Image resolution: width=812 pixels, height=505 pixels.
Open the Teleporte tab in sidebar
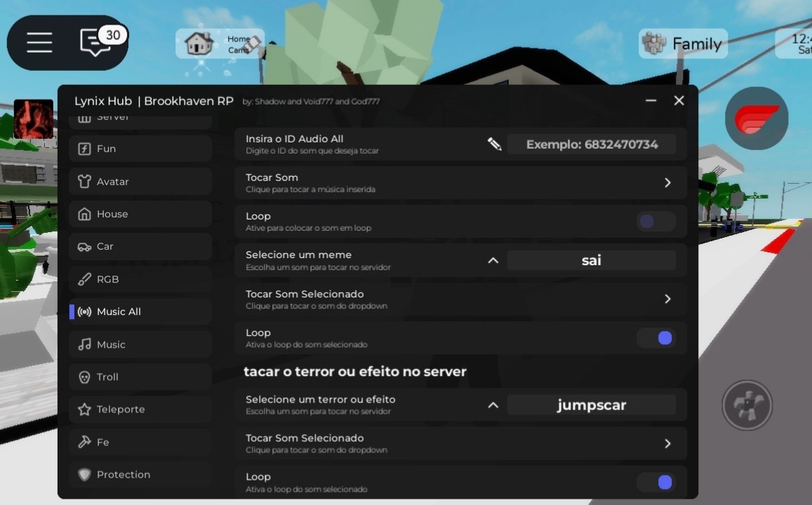[140, 410]
